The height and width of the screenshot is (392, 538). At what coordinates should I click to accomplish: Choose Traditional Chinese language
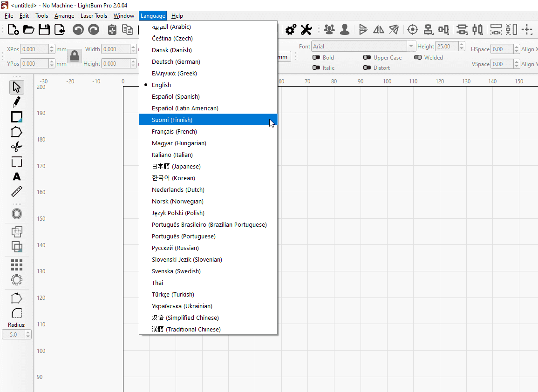coord(208,329)
